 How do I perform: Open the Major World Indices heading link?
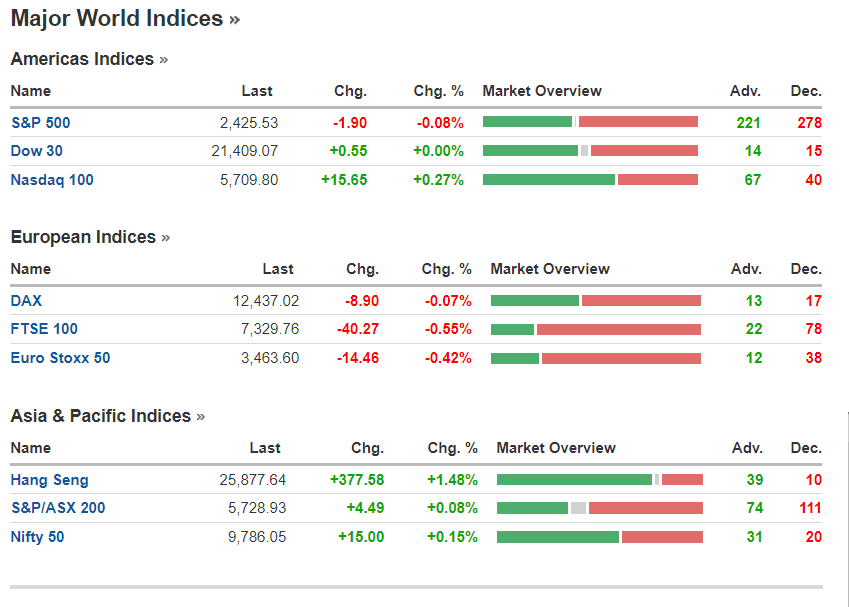click(125, 18)
